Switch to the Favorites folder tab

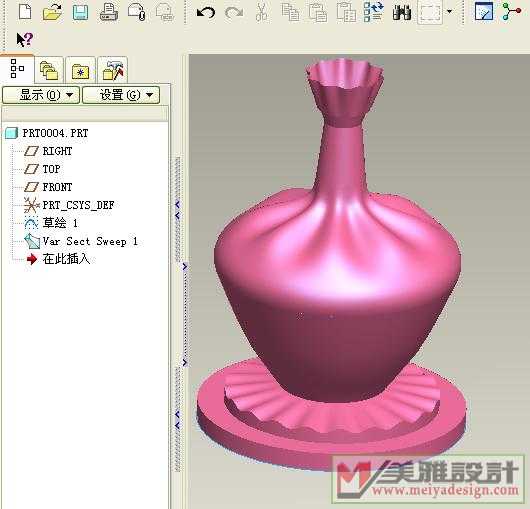pyautogui.click(x=80, y=70)
